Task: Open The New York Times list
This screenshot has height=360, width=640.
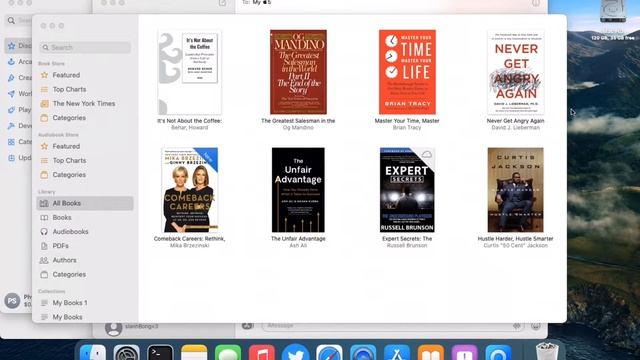Action: pyautogui.click(x=85, y=104)
